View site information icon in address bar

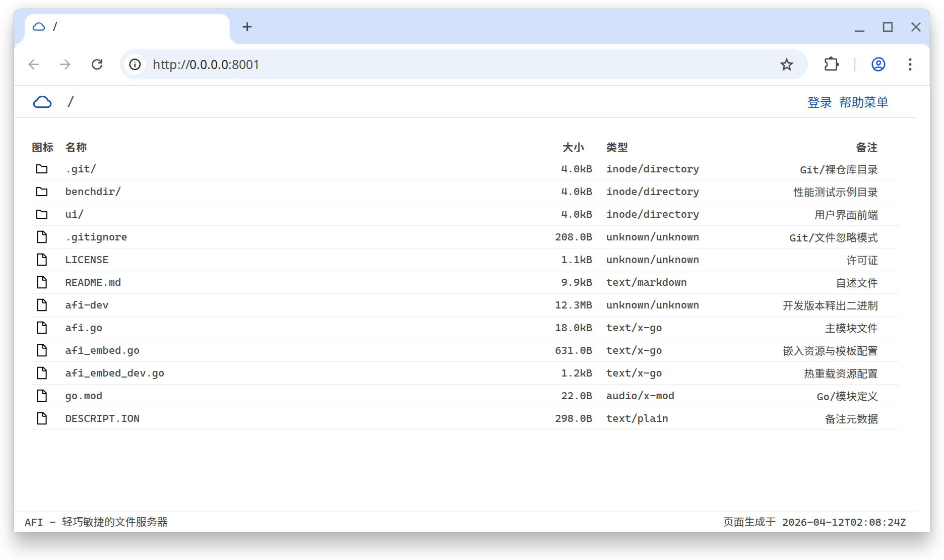tap(135, 65)
